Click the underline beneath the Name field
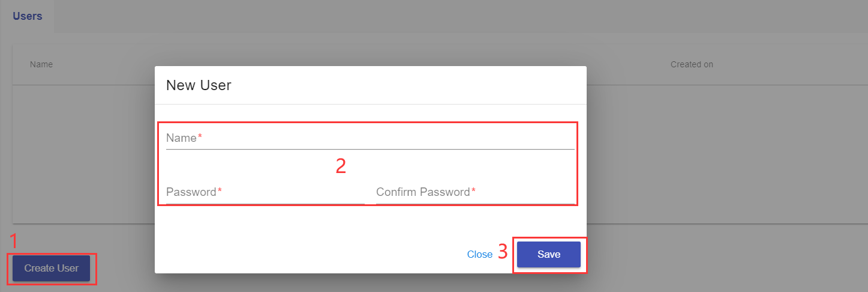Image resolution: width=868 pixels, height=292 pixels. [x=370, y=149]
